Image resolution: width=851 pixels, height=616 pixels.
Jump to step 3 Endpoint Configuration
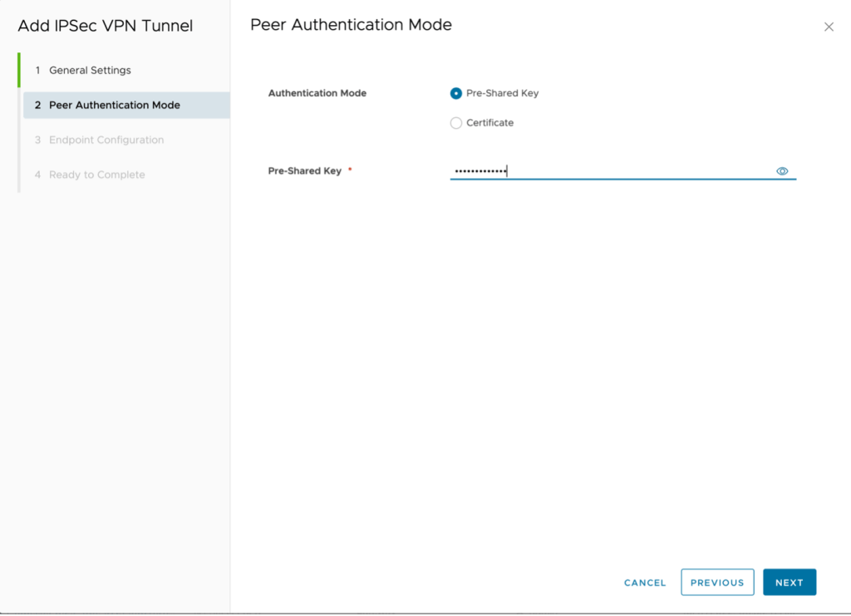106,140
